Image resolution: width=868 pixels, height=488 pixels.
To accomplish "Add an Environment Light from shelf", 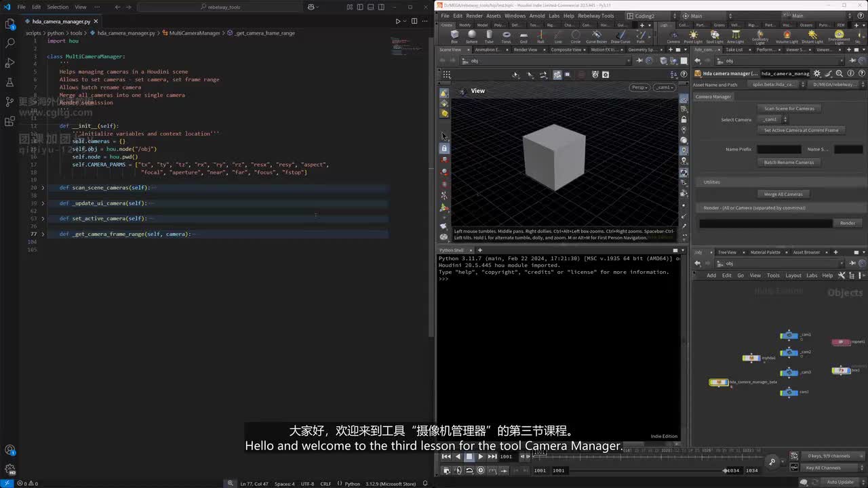I will pos(839,37).
